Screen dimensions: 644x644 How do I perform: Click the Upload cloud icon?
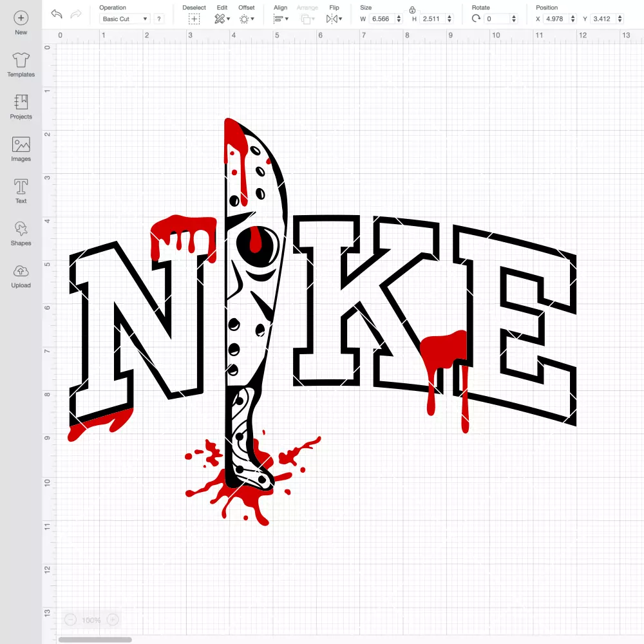pyautogui.click(x=21, y=271)
